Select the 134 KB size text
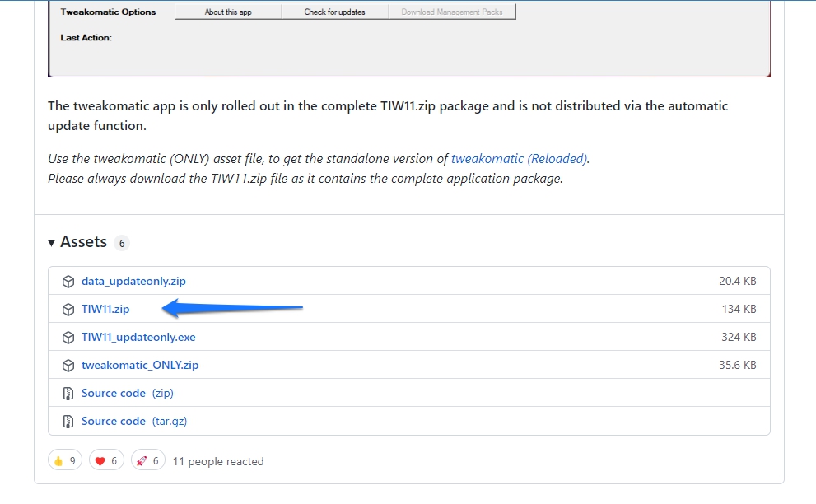816x504 pixels. click(x=739, y=310)
